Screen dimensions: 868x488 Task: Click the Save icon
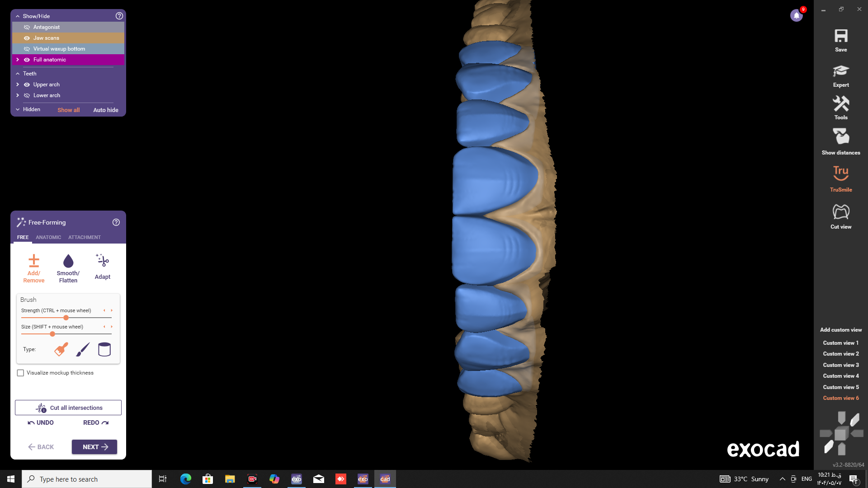coord(840,37)
